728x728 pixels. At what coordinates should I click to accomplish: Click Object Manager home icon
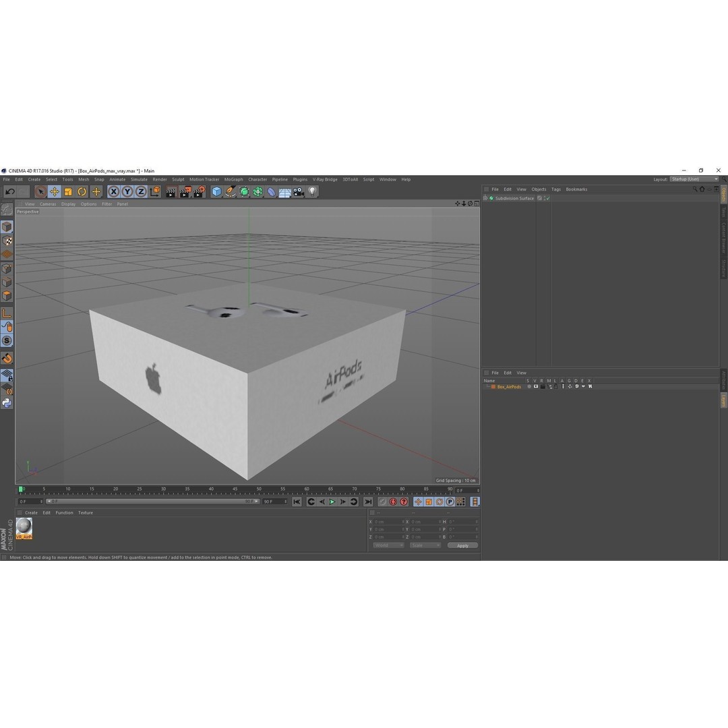(x=702, y=189)
